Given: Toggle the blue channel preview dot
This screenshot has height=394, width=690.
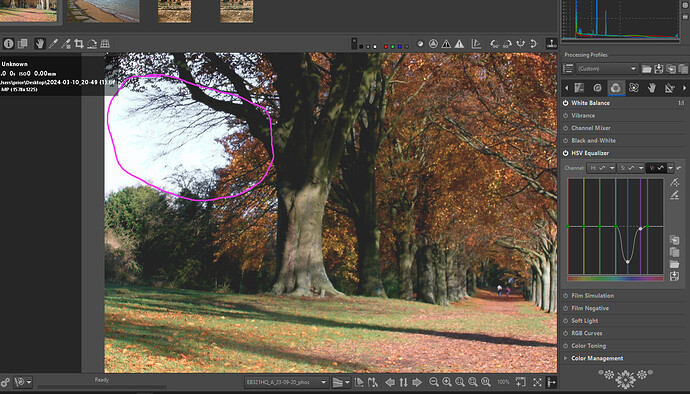Looking at the screenshot, I should click(x=400, y=46).
